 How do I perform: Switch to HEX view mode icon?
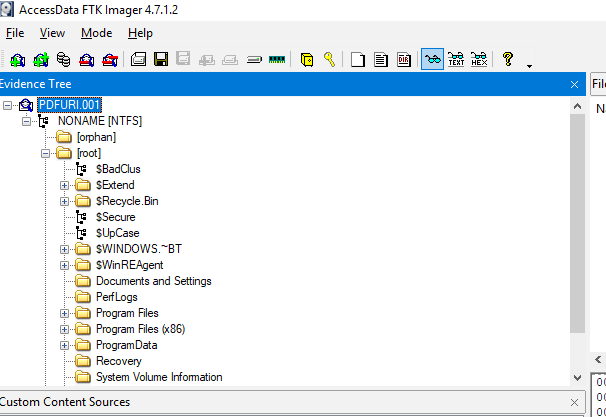(479, 60)
